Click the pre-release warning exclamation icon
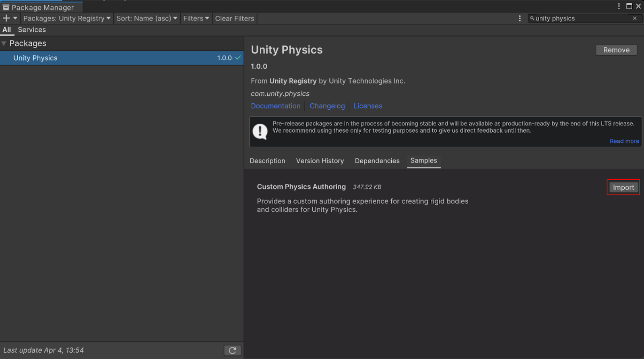 pyautogui.click(x=260, y=131)
